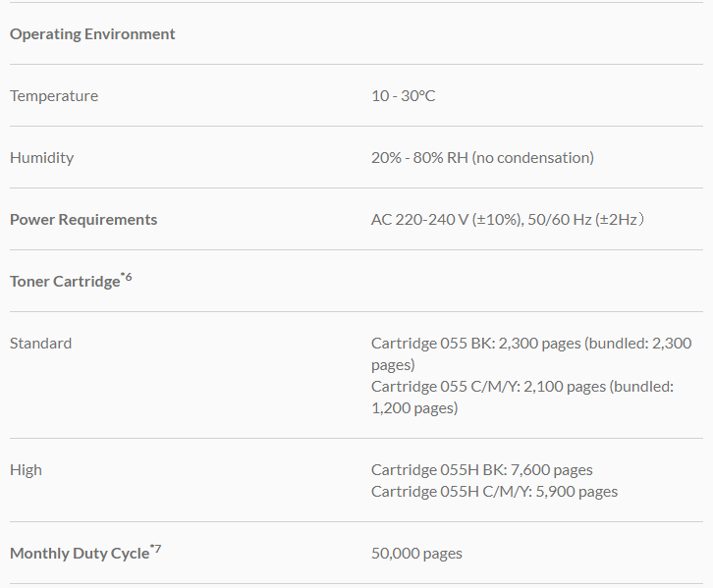Click the Cartridge 055H BK 7,600 pages text

481,470
